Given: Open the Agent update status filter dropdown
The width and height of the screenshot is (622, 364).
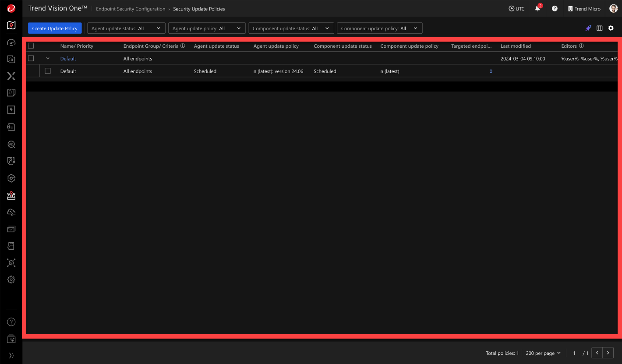Looking at the screenshot, I should [126, 28].
